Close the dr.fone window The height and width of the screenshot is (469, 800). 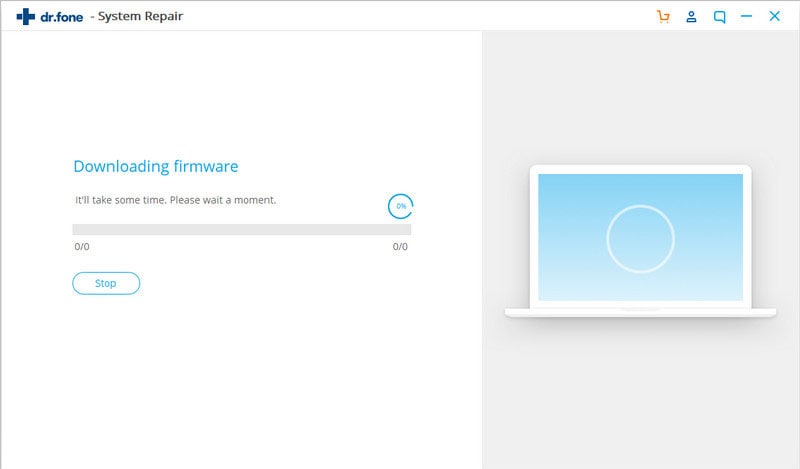pyautogui.click(x=774, y=16)
